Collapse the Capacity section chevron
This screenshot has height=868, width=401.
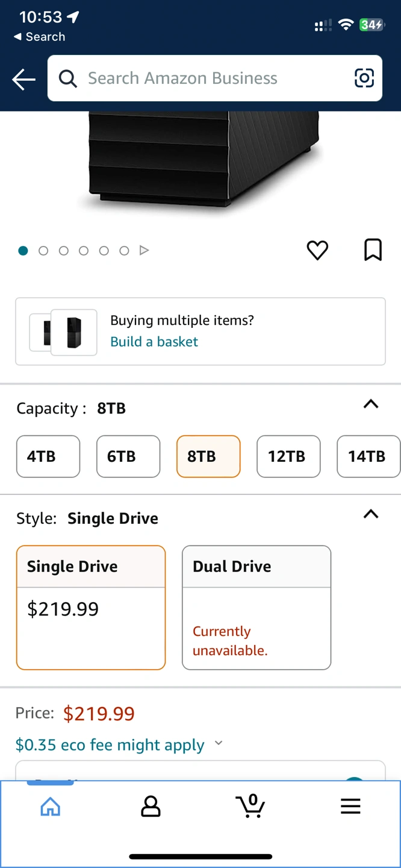pyautogui.click(x=371, y=404)
